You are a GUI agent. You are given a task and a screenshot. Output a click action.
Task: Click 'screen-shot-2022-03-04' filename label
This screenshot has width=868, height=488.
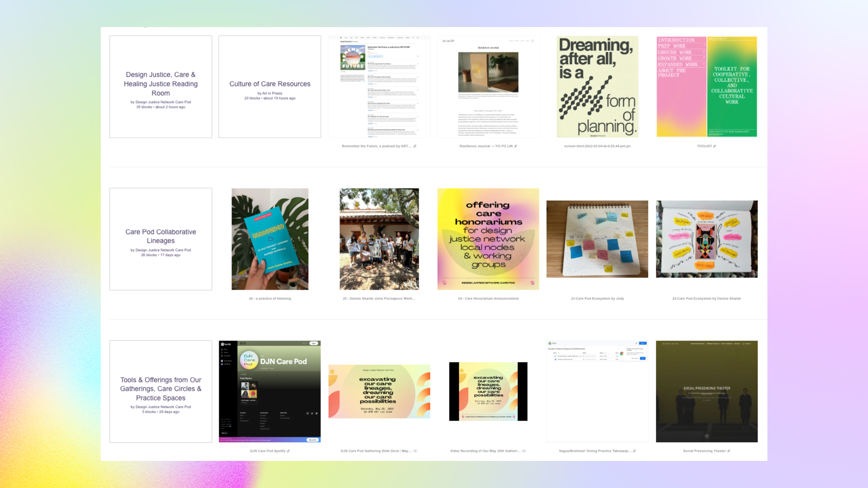tap(597, 146)
